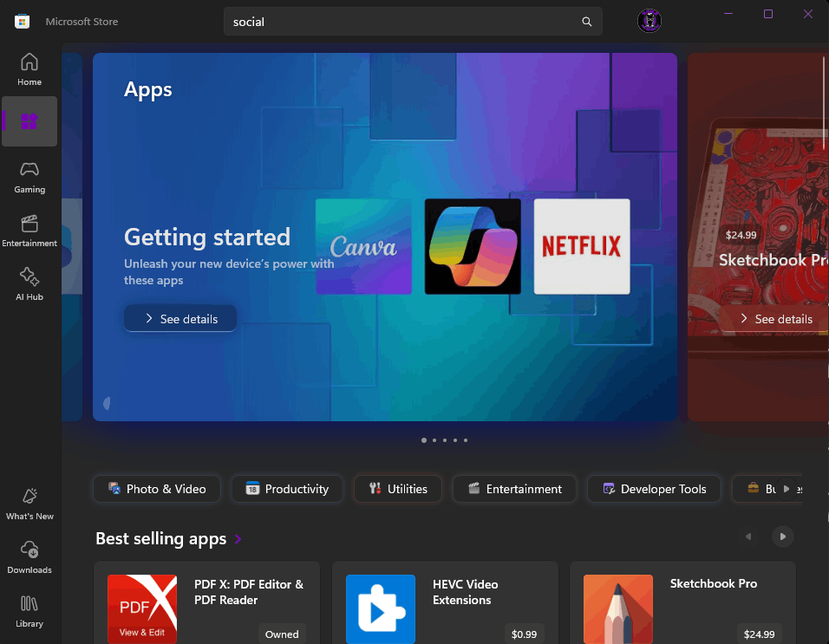Show next Best selling apps page
This screenshot has height=644, width=829.
pos(782,537)
